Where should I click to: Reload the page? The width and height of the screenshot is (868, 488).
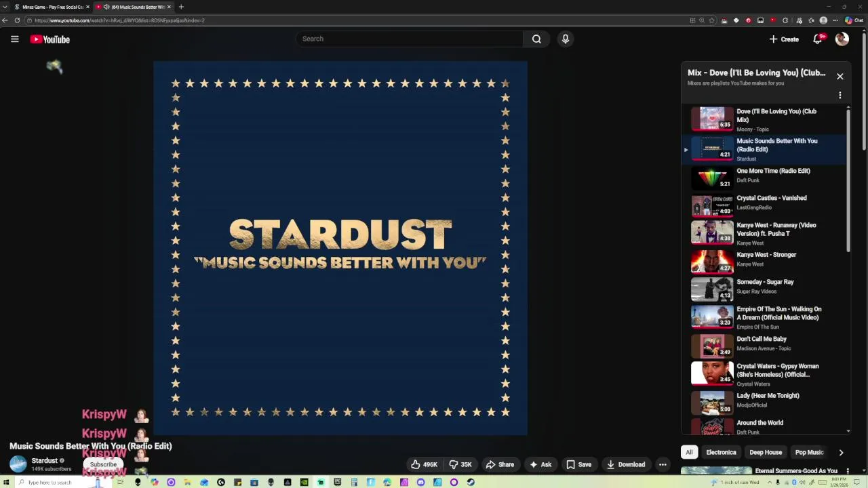[x=17, y=20]
